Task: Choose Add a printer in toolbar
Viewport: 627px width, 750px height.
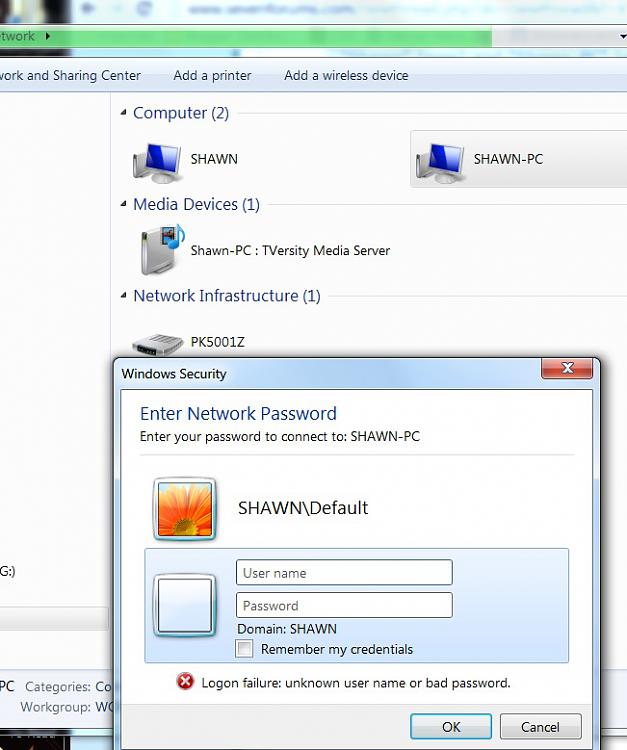Action: pos(212,76)
